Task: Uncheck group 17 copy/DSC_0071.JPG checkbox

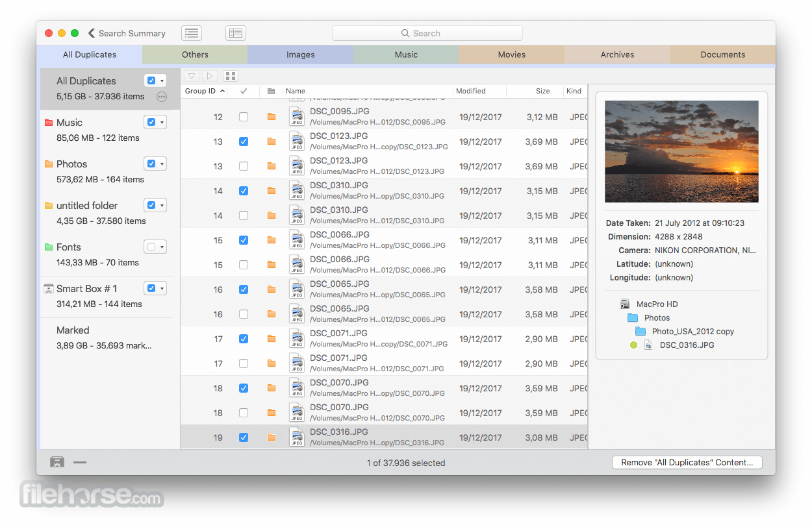Action: 244,339
